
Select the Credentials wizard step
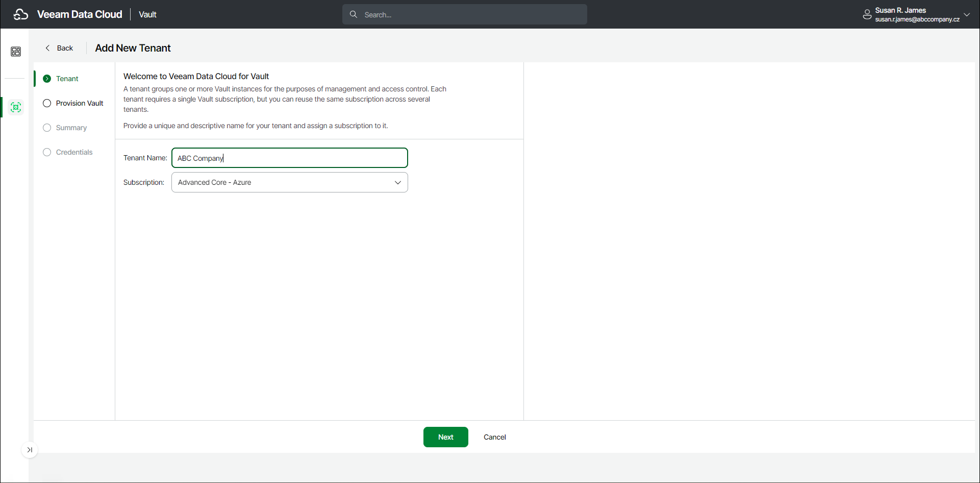68,152
